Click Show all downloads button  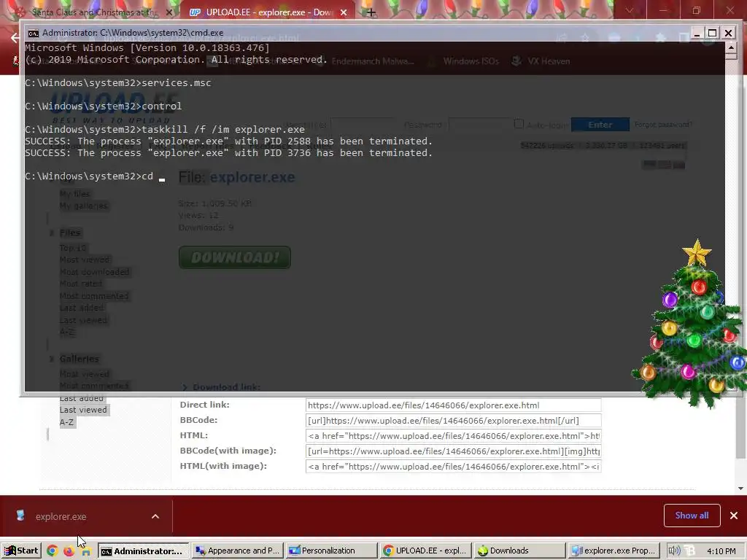pyautogui.click(x=692, y=516)
